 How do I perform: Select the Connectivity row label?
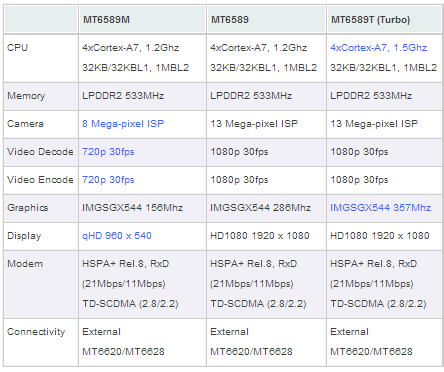pyautogui.click(x=36, y=332)
